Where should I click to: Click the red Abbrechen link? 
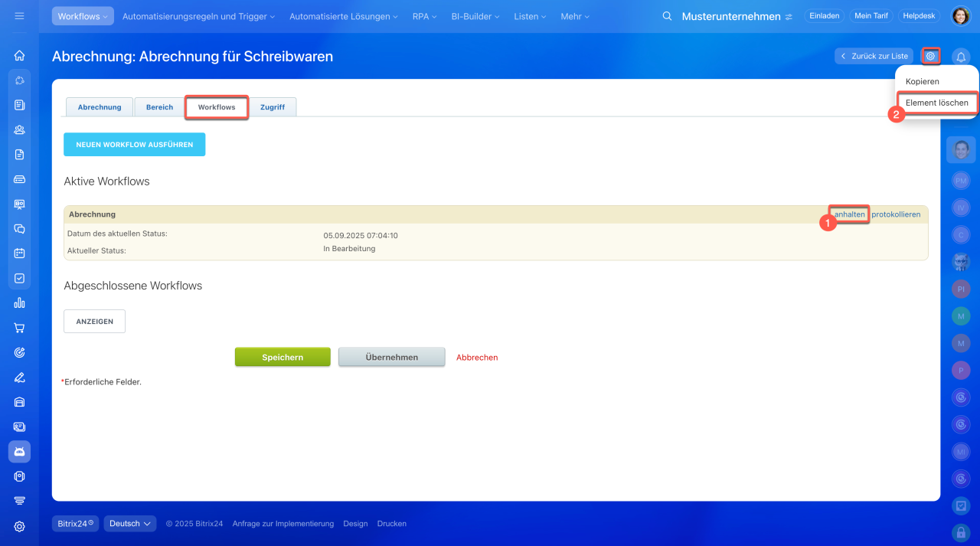(x=477, y=358)
